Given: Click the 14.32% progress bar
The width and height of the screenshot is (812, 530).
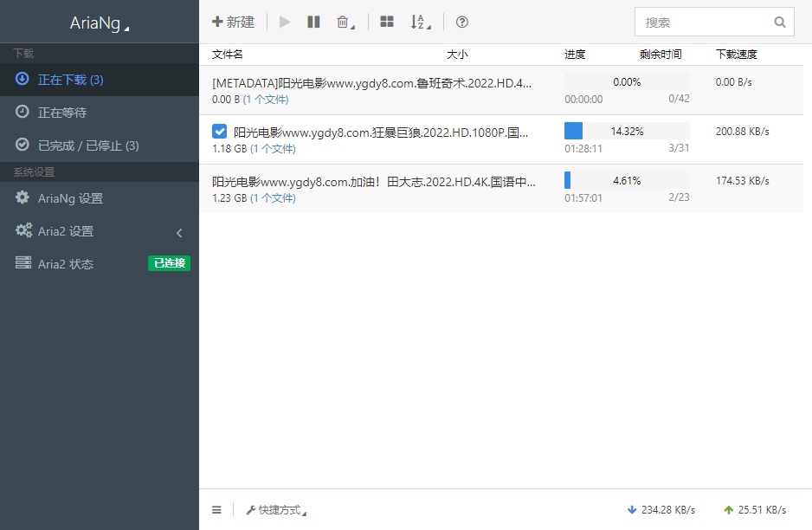Looking at the screenshot, I should [x=627, y=131].
